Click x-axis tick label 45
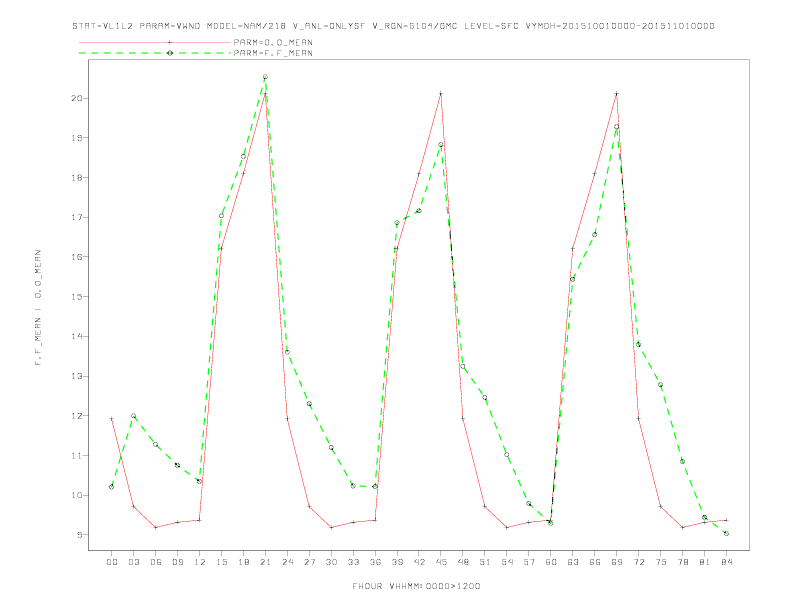Screen dimensions: 792x612 click(x=441, y=562)
